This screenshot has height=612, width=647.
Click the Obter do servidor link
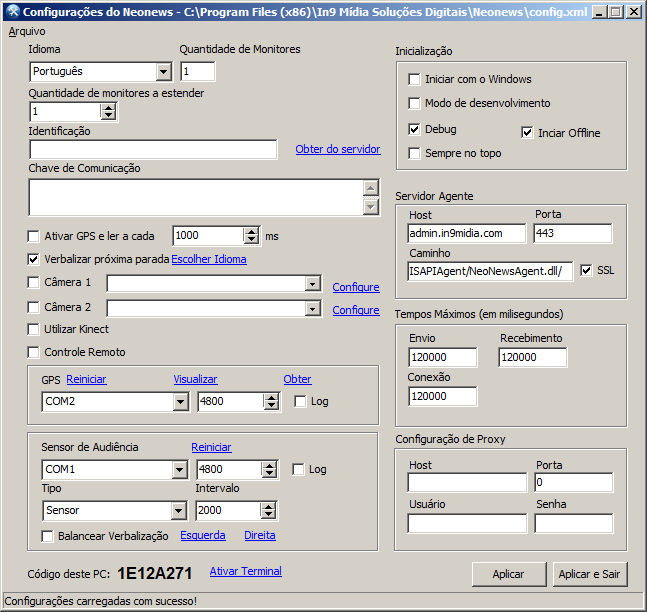pyautogui.click(x=338, y=149)
